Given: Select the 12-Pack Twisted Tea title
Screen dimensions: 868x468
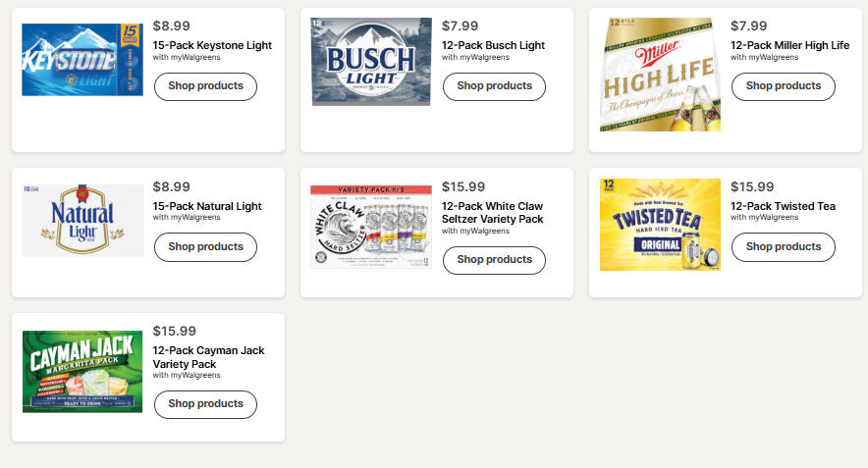Looking at the screenshot, I should click(783, 206).
